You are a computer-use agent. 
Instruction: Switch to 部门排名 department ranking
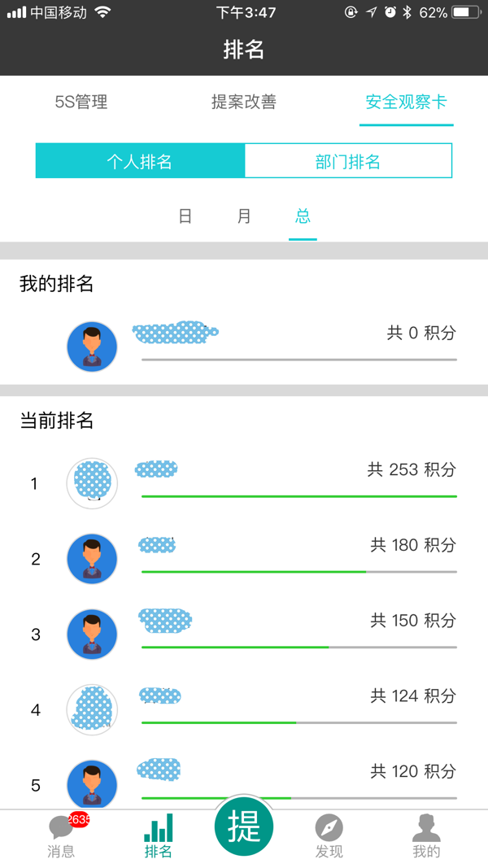tap(348, 161)
